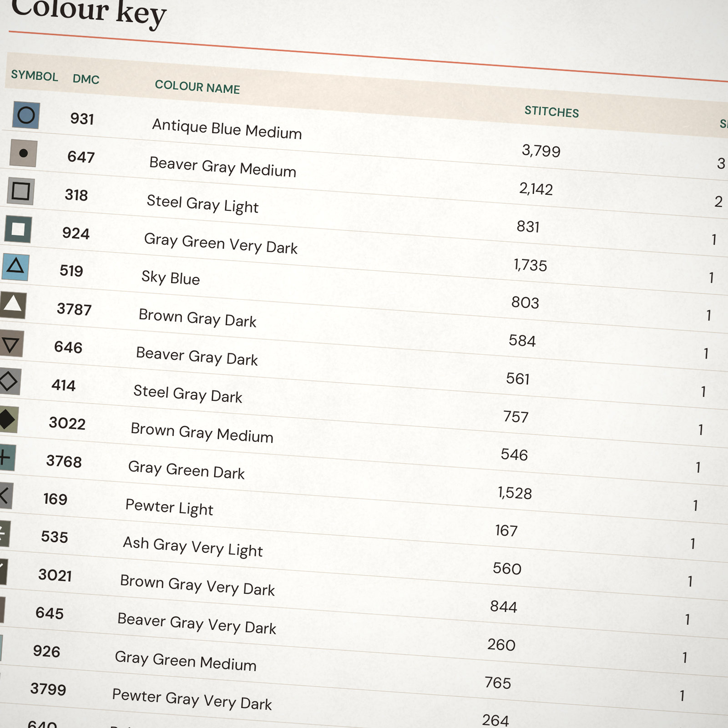Click DMC code 3787
728x728 pixels.
click(74, 309)
